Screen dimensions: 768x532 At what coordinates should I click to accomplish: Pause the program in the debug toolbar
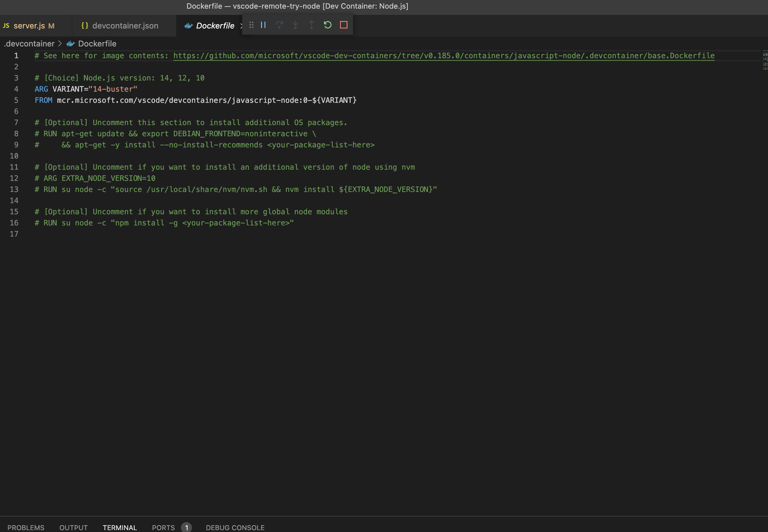pos(263,25)
